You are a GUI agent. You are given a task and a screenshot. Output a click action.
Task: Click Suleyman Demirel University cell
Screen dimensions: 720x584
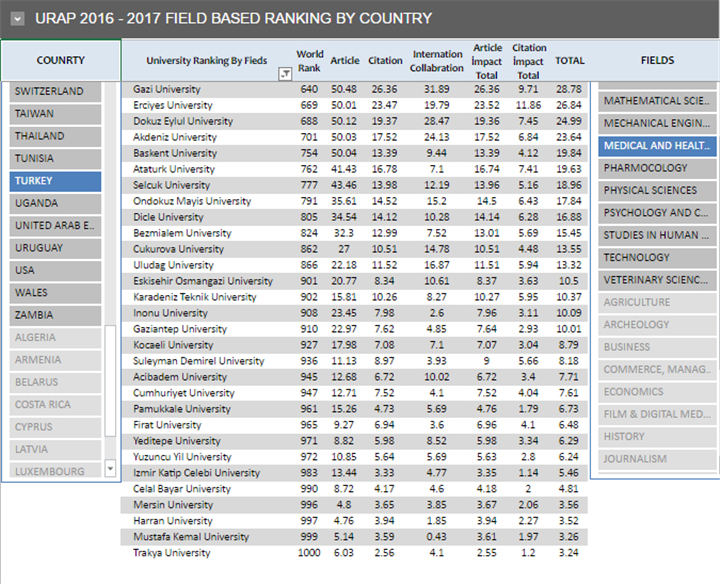click(198, 361)
